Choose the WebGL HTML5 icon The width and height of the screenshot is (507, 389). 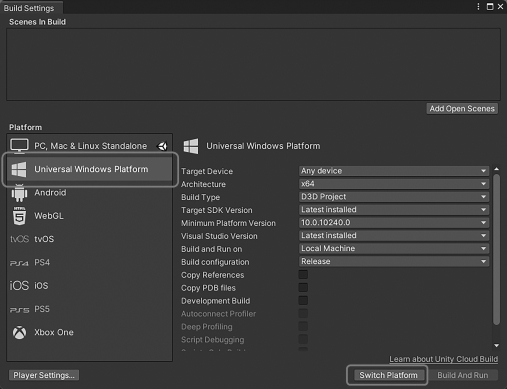(x=19, y=216)
